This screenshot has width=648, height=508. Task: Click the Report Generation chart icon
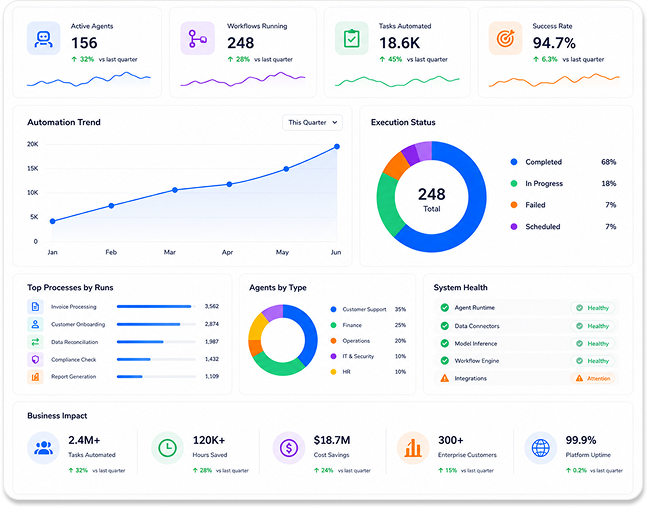pyautogui.click(x=36, y=377)
